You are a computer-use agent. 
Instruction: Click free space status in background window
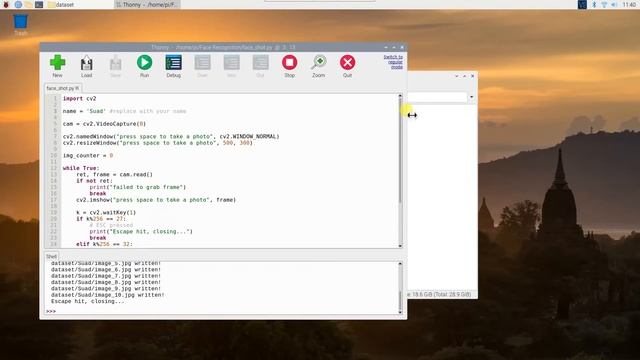pos(439,294)
